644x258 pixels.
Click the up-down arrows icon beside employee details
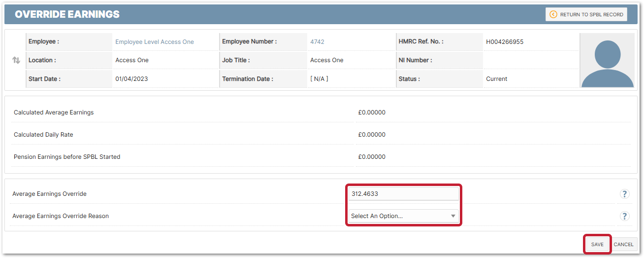[x=16, y=60]
